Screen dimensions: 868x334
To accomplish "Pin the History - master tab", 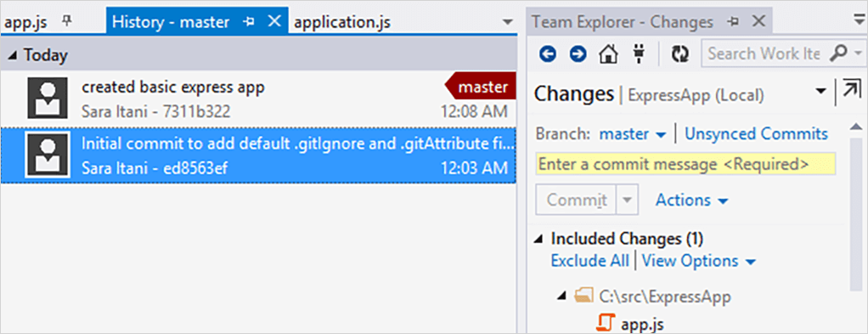I will point(249,22).
